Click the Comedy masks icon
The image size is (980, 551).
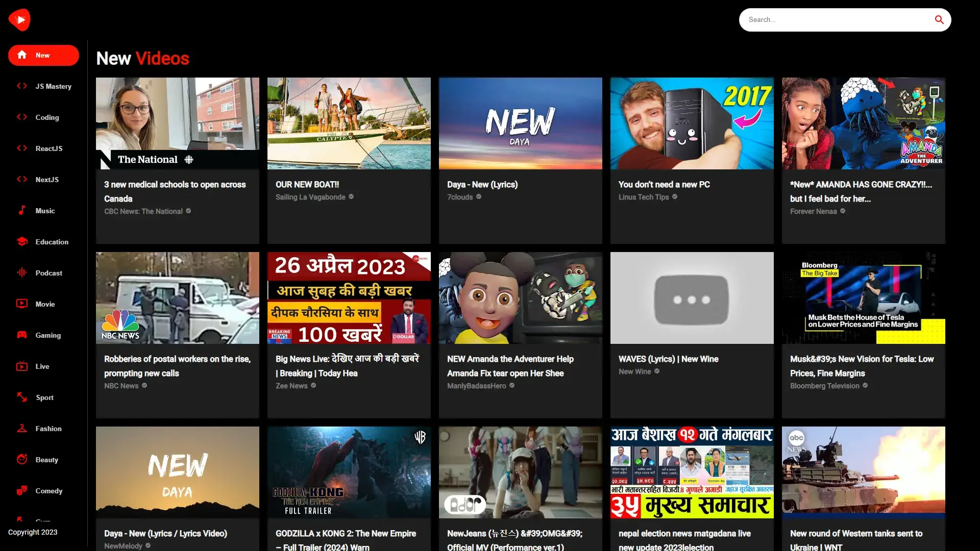tap(22, 490)
